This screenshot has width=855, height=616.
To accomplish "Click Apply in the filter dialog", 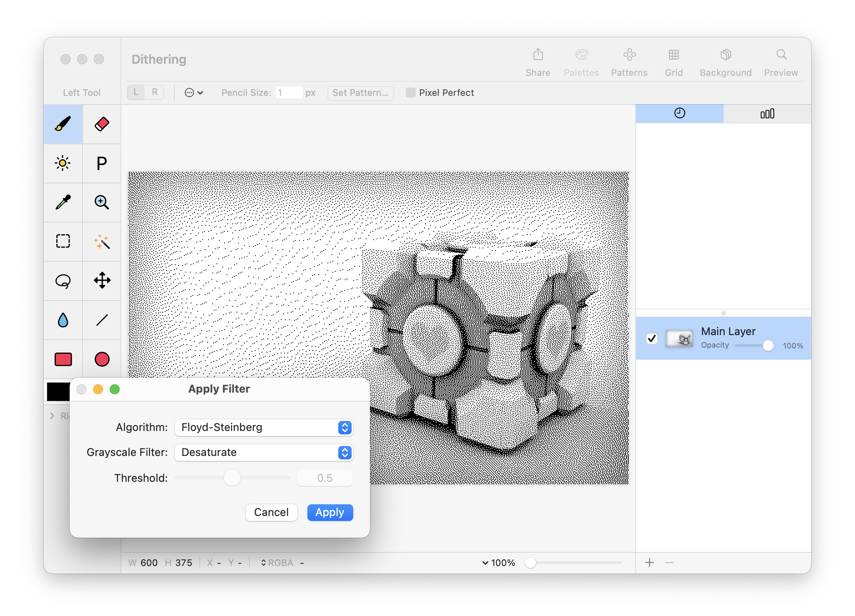I will 330,513.
